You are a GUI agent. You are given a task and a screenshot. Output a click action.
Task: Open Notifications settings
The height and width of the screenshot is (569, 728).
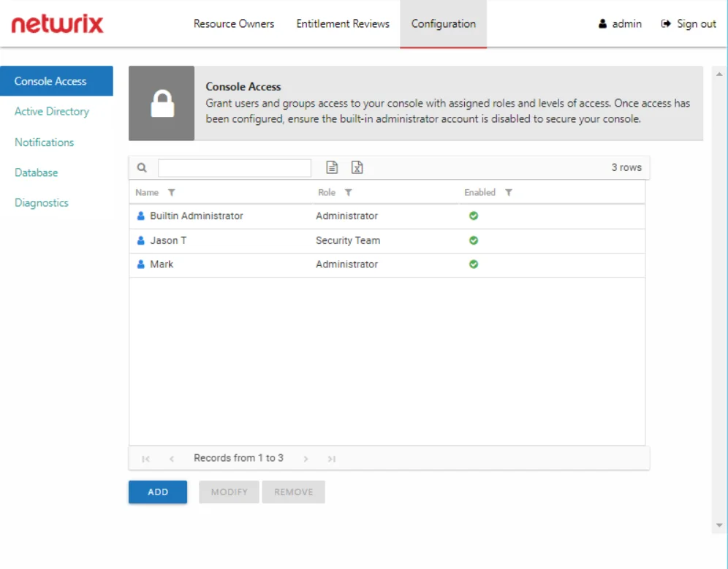(44, 142)
